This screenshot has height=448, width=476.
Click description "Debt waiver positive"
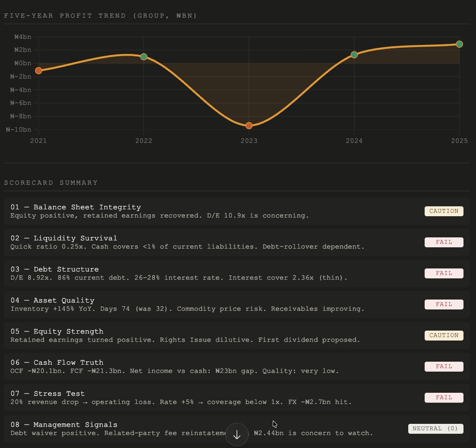pyautogui.click(x=55, y=433)
